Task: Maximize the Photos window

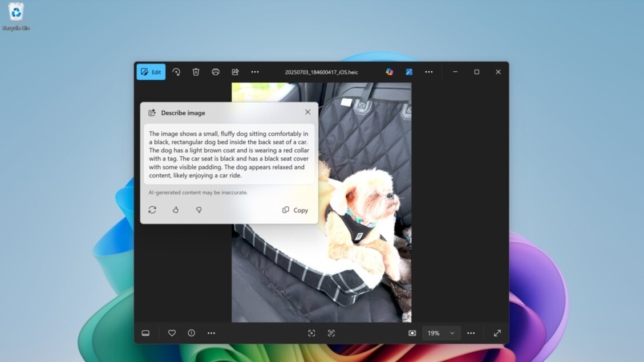Action: tap(477, 72)
